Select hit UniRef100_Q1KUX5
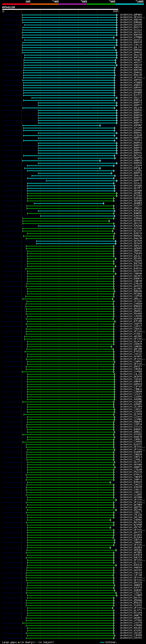146x644 pixels. [x=131, y=25]
